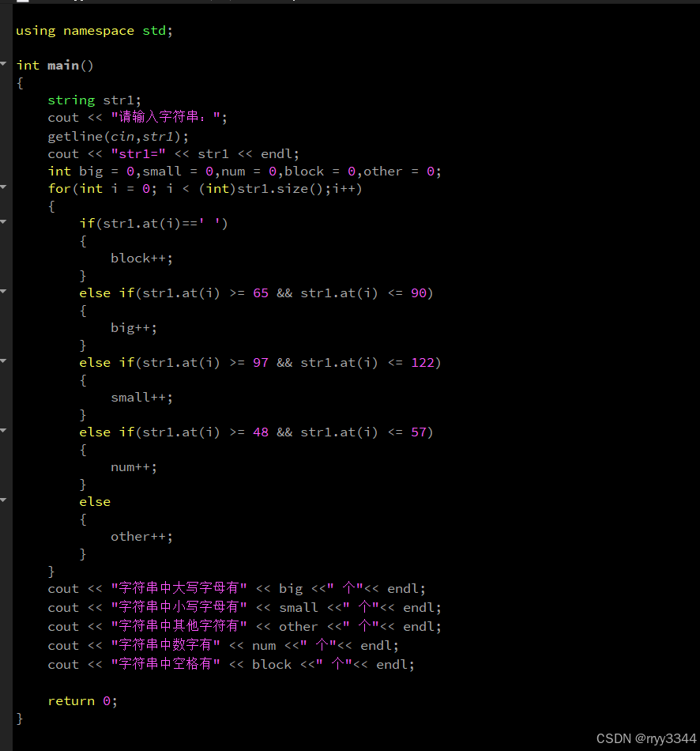Collapse the space-check if block
700x751 pixels.
pyautogui.click(x=4, y=223)
